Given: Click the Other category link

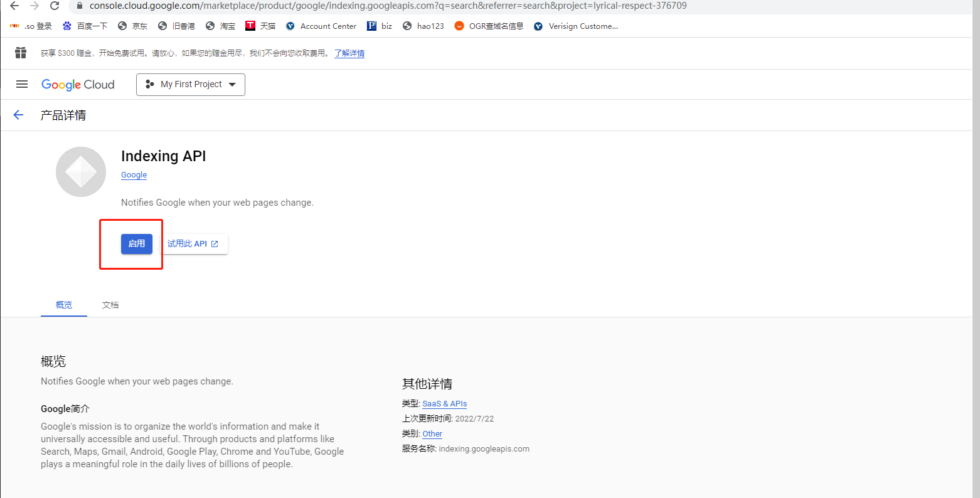Looking at the screenshot, I should coord(432,434).
